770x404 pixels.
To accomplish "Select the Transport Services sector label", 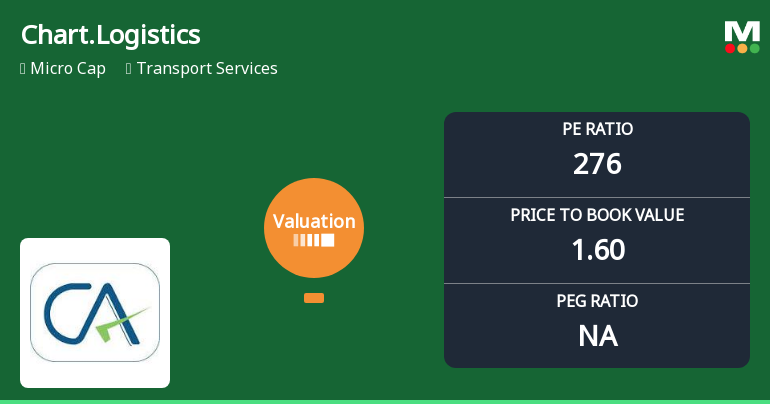I will coord(207,69).
